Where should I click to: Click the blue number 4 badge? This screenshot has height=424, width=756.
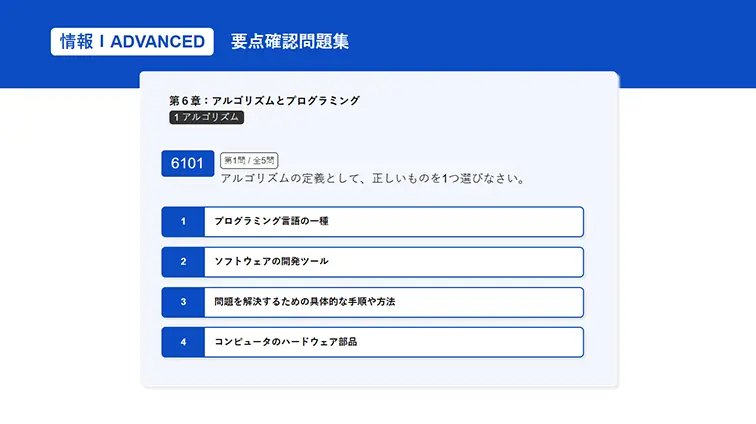pyautogui.click(x=183, y=342)
